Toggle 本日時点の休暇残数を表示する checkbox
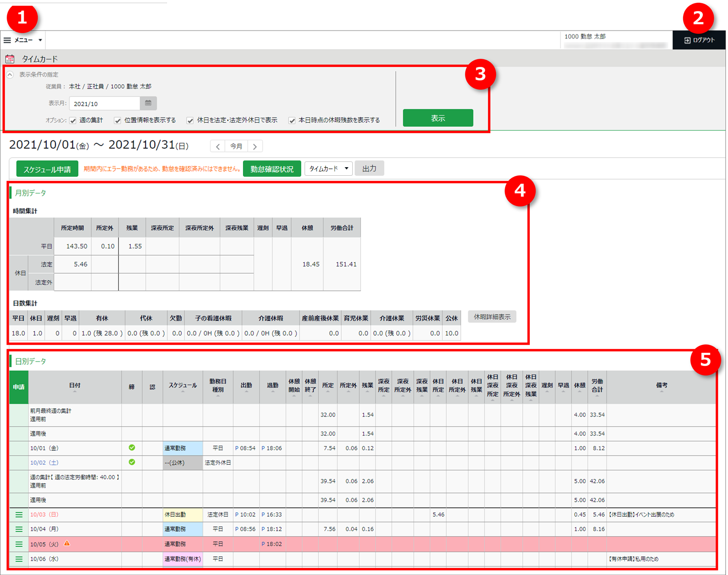This screenshot has width=728, height=575. 292,120
